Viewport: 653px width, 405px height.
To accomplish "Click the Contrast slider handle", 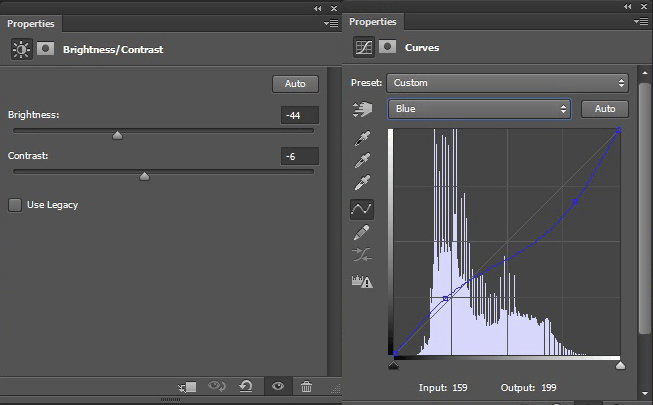I will click(145, 176).
